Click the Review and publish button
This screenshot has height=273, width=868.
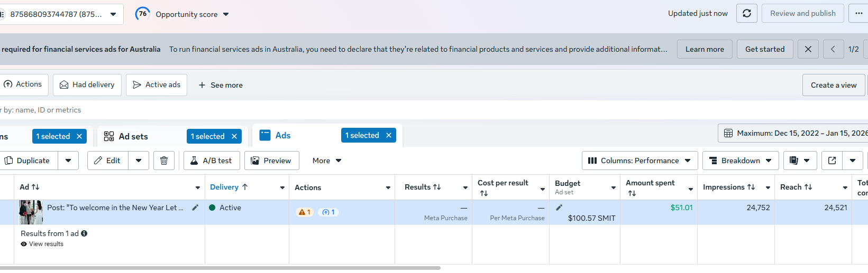click(x=802, y=14)
